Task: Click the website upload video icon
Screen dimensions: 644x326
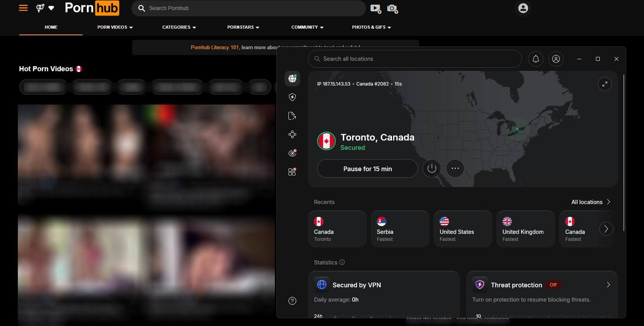Action: (376, 9)
